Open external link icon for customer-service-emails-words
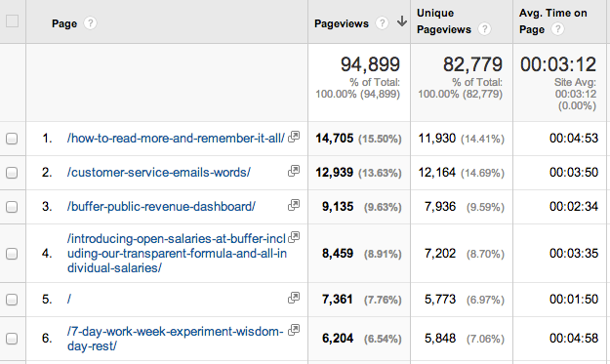This screenshot has height=364, width=610. click(x=294, y=171)
